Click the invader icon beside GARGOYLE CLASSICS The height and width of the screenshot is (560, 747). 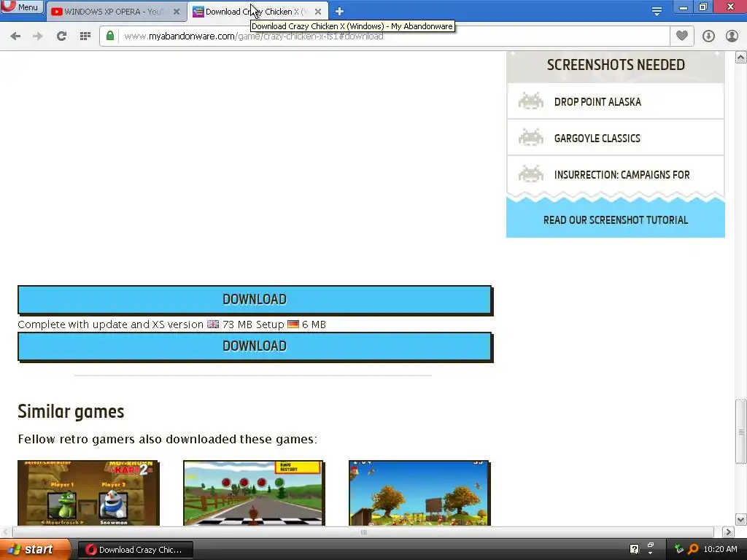coord(531,138)
